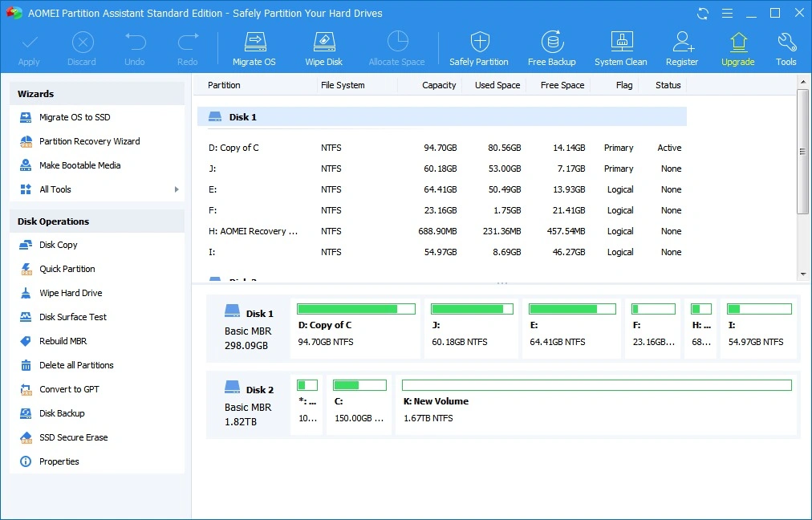Click the Redo arrow
This screenshot has height=520, width=812.
[188, 49]
